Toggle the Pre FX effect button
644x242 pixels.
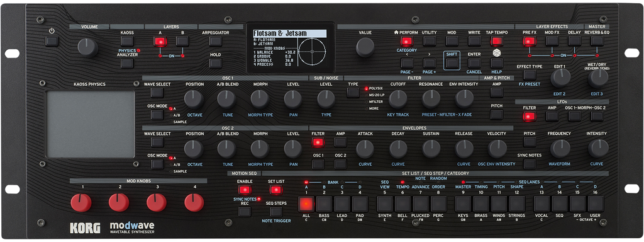530,41
